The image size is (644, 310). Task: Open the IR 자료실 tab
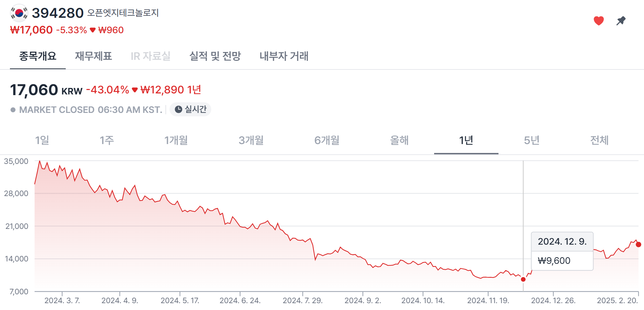point(150,56)
